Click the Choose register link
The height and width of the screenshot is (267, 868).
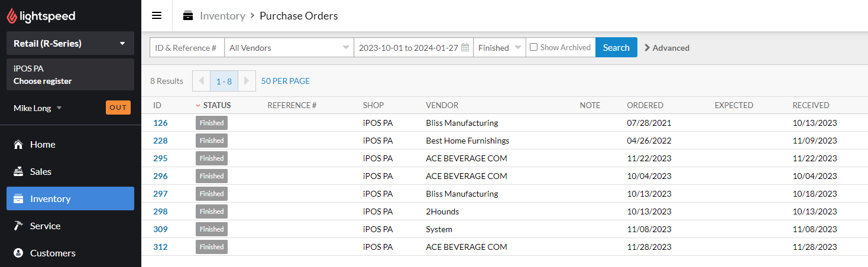coord(43,81)
